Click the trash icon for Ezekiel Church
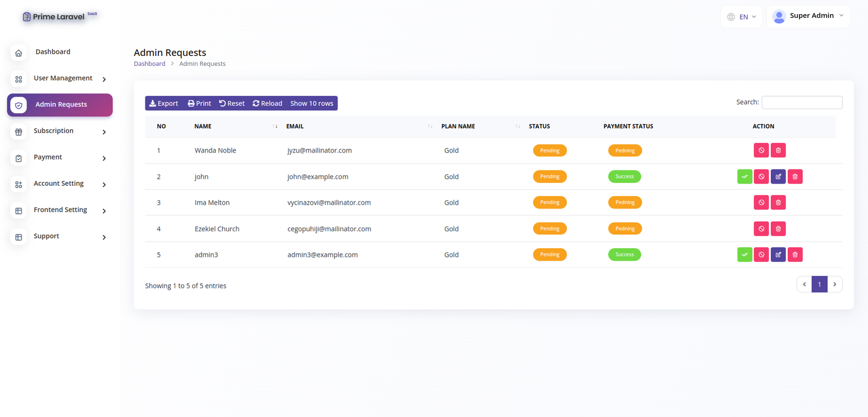This screenshot has height=417, width=868. [x=778, y=229]
